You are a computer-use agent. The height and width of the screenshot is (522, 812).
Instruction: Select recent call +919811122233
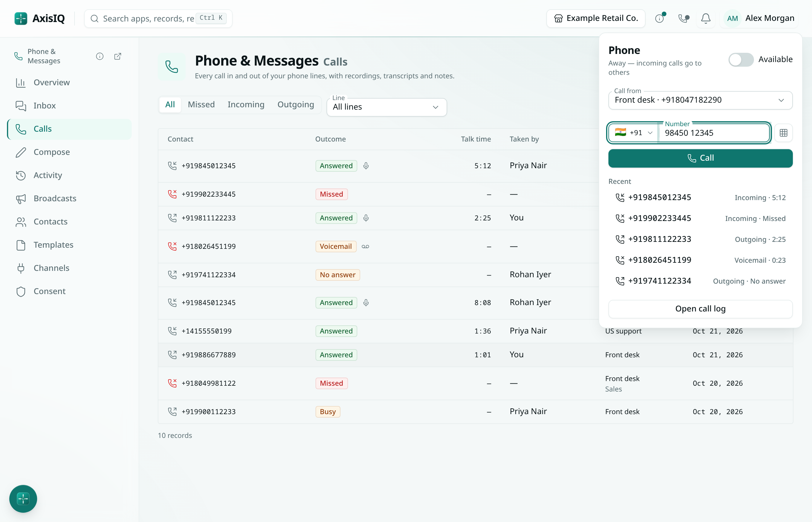[x=700, y=239]
